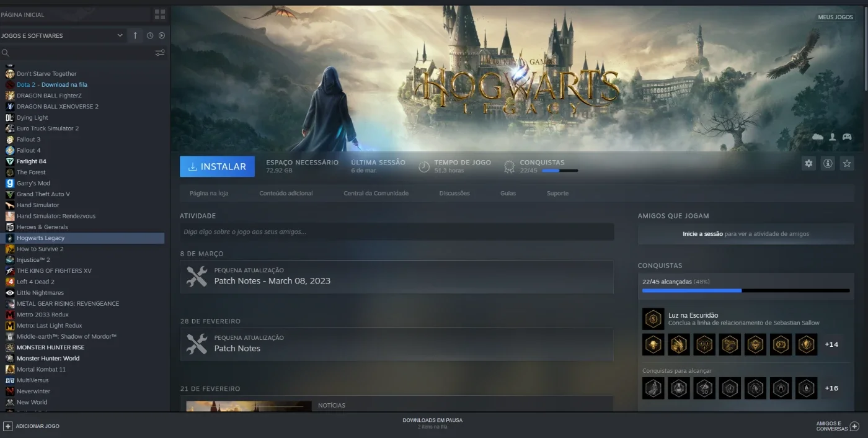Click the Luz na Escuridão achievement icon

tap(653, 319)
